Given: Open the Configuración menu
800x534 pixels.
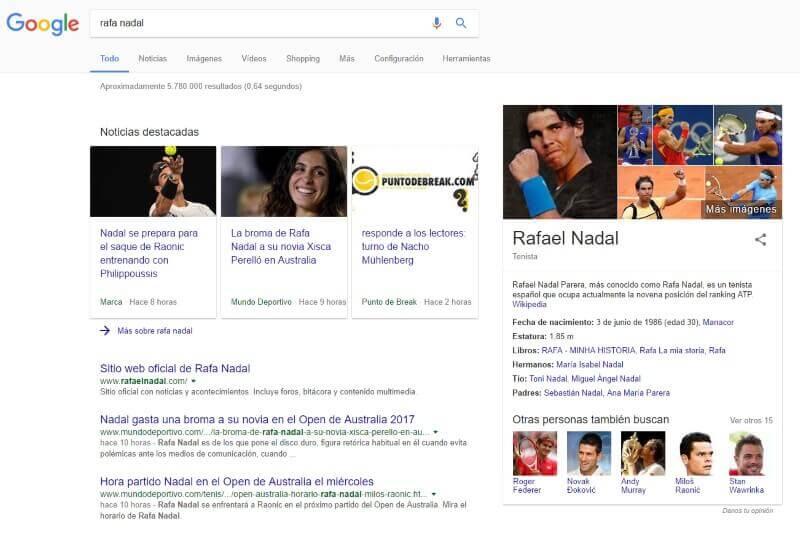Looking at the screenshot, I should 399,59.
